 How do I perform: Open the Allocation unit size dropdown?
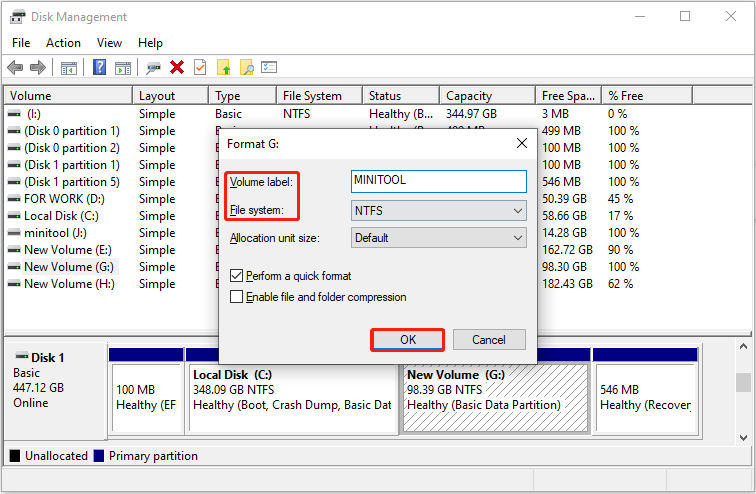[439, 238]
